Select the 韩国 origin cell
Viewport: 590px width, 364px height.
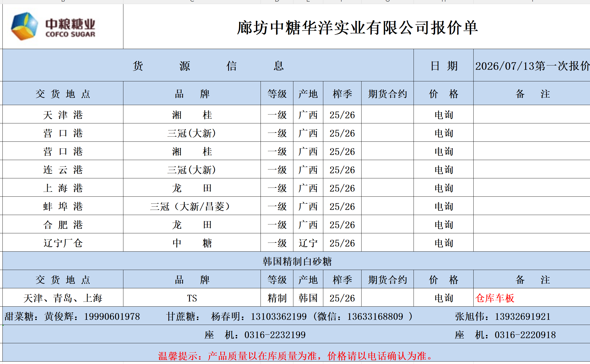point(308,298)
